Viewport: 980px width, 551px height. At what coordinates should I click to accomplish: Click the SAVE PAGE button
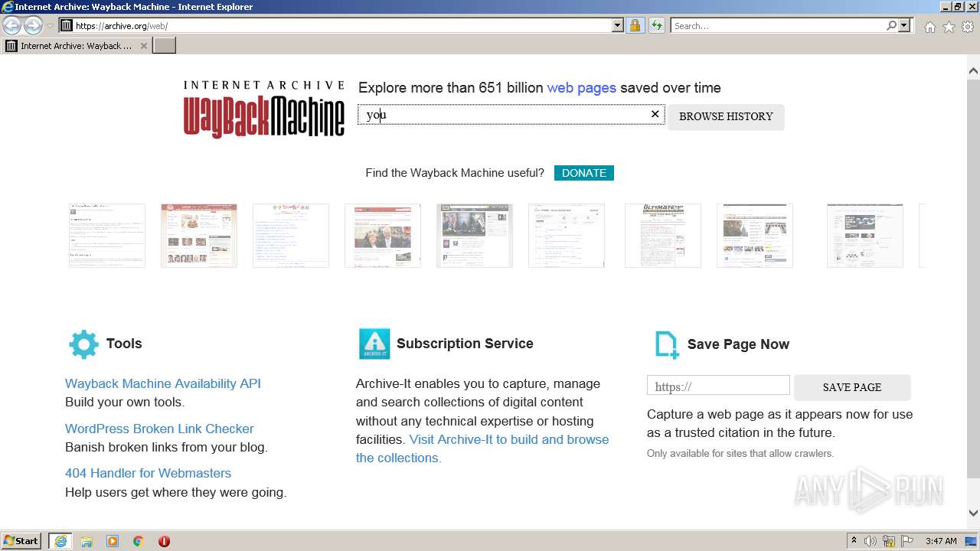pos(852,387)
